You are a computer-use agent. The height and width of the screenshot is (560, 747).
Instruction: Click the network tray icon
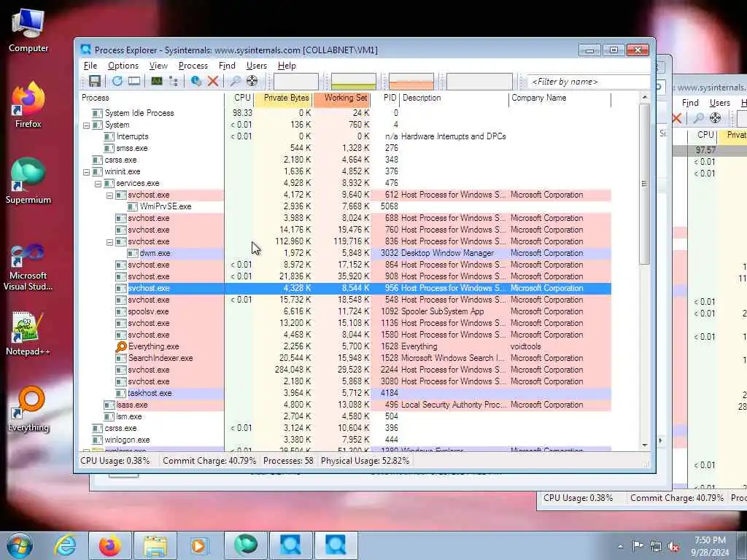tap(656, 547)
